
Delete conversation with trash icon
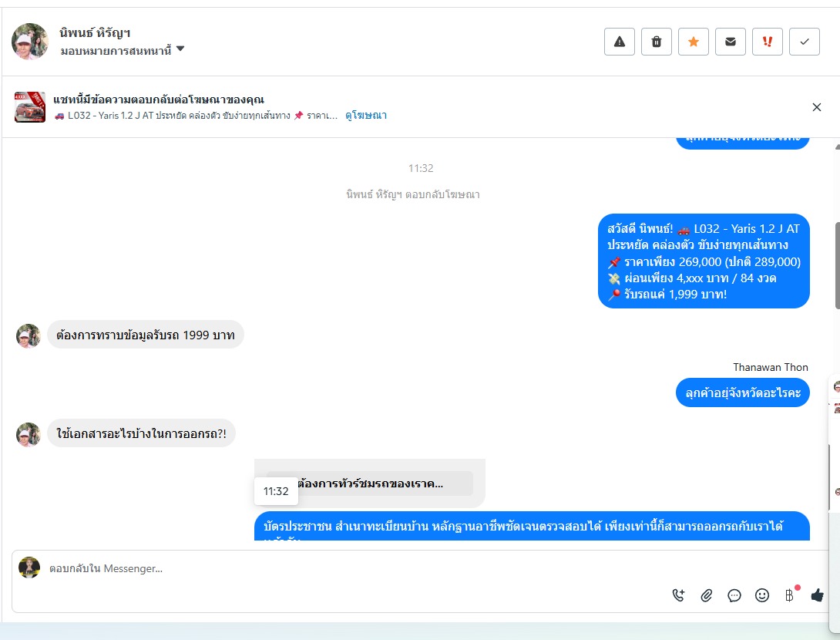(x=657, y=42)
